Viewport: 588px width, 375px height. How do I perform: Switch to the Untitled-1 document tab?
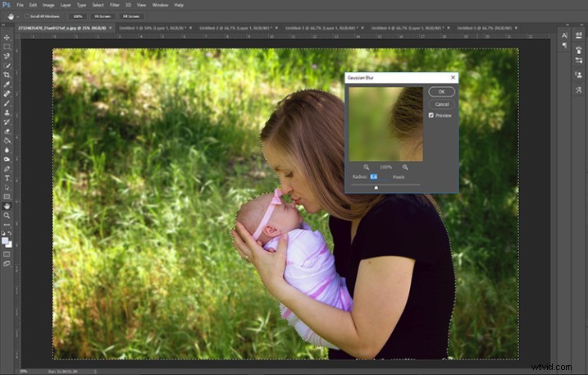click(x=152, y=28)
